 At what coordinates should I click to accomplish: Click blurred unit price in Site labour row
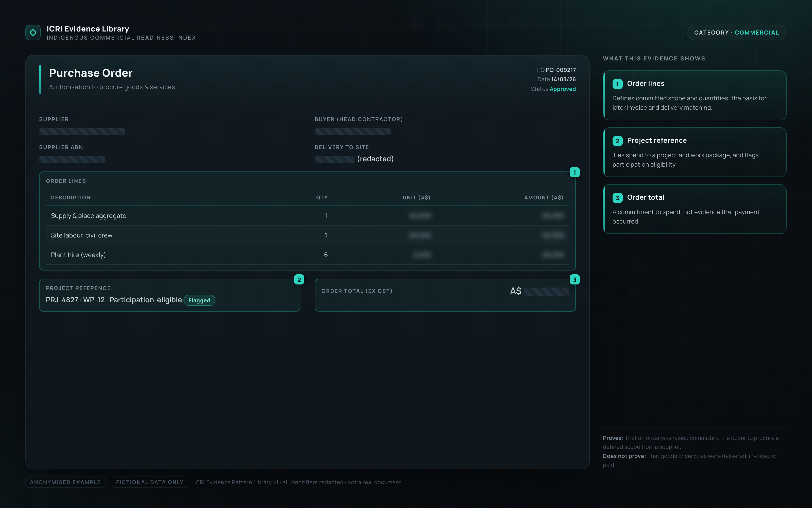(x=420, y=235)
